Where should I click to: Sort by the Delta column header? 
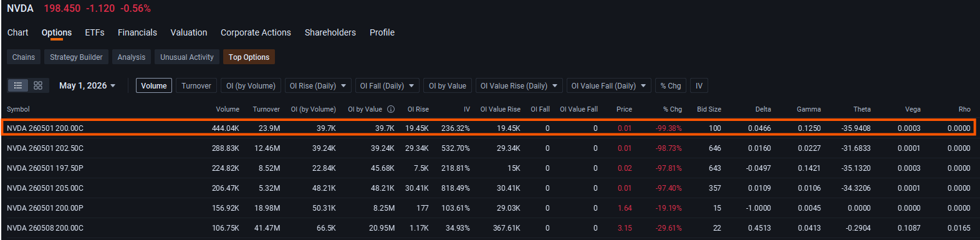(763, 109)
